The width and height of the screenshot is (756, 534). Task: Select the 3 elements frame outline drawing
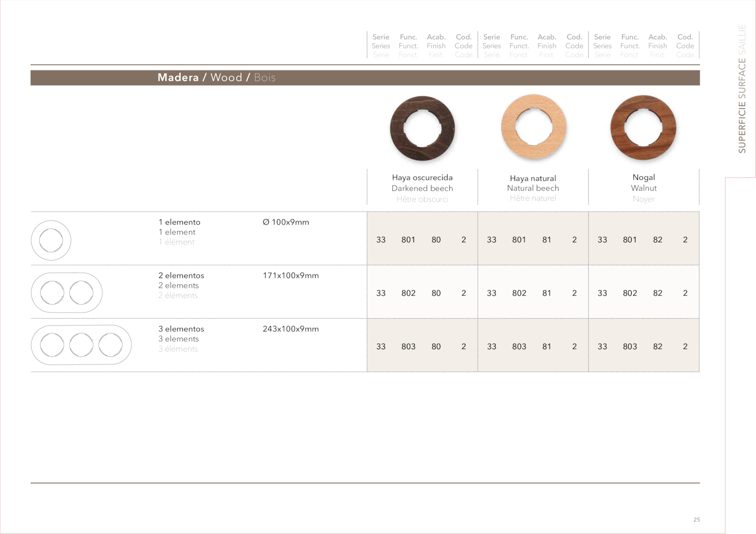pyautogui.click(x=81, y=345)
